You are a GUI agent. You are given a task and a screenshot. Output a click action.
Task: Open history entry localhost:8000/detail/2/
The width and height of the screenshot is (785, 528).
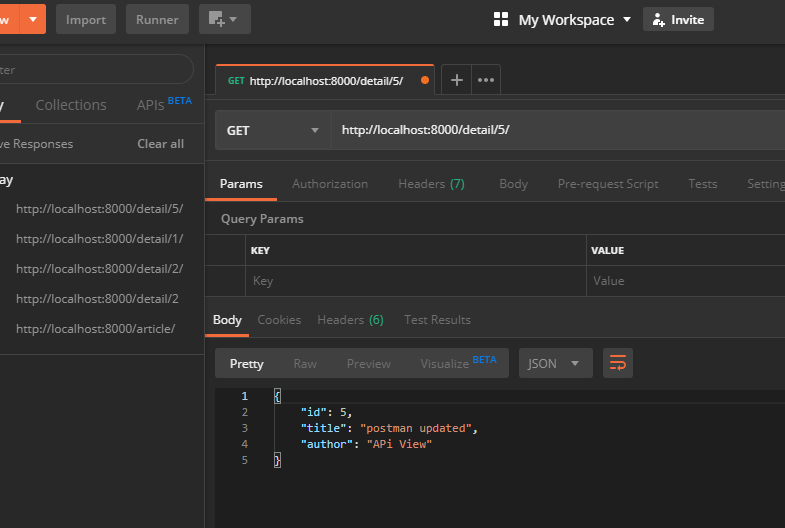pos(100,269)
